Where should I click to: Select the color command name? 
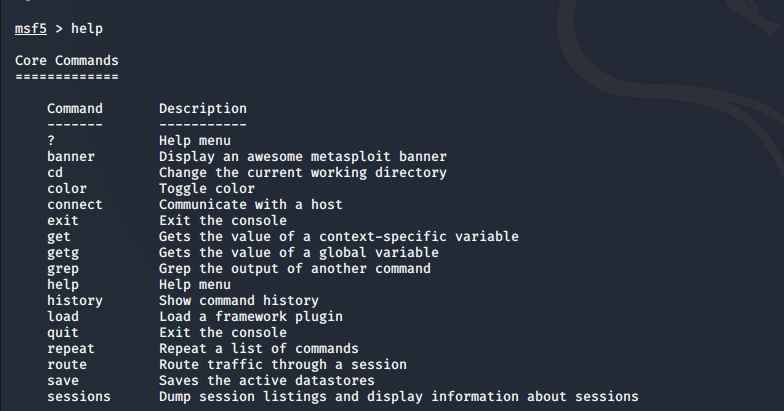[x=66, y=188]
